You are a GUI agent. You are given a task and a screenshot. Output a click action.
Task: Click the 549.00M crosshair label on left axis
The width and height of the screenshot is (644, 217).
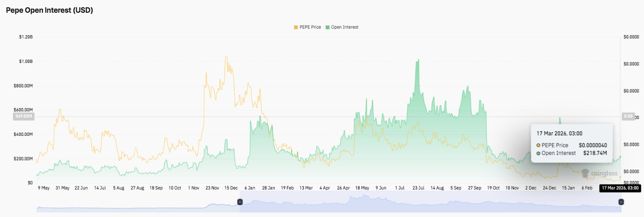coord(24,117)
